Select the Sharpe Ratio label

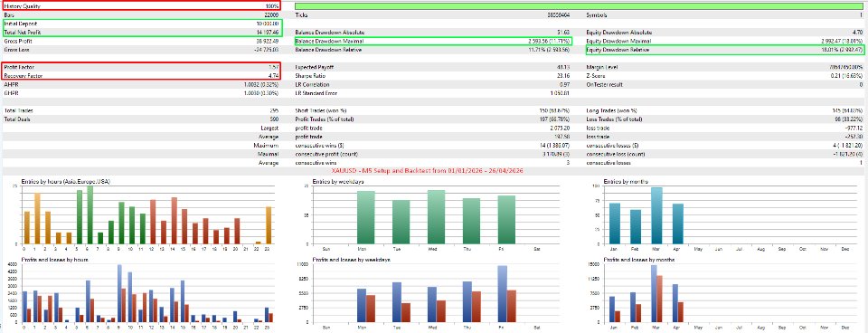(311, 76)
